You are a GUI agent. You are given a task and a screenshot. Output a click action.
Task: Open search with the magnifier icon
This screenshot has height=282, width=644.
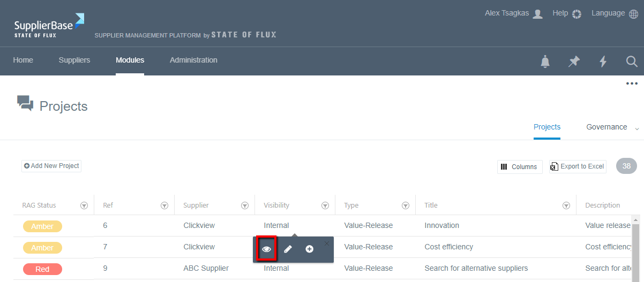(x=632, y=62)
